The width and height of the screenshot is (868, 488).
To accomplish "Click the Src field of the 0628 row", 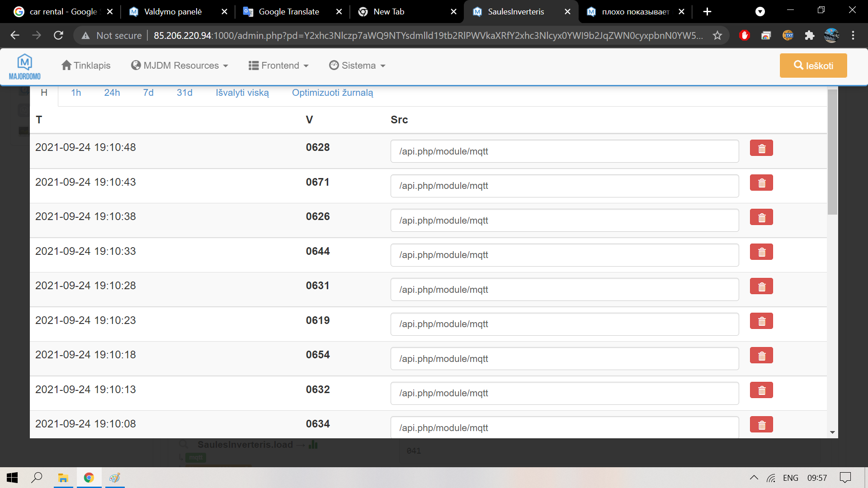I will (x=564, y=151).
